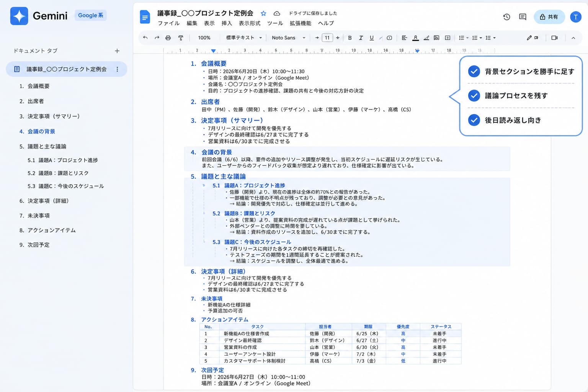Start a video call with the camera icon
Viewport: 588px width, 392px height.
(554, 38)
